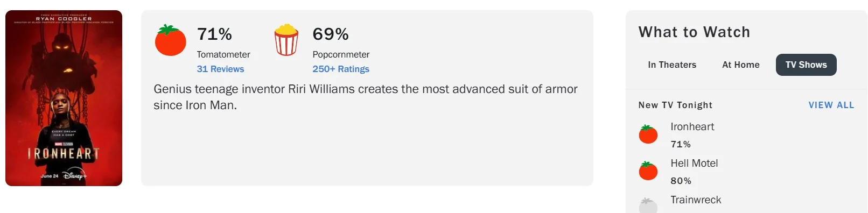
Task: Click the Popcornmeter popcorn bucket icon
Action: [x=286, y=40]
